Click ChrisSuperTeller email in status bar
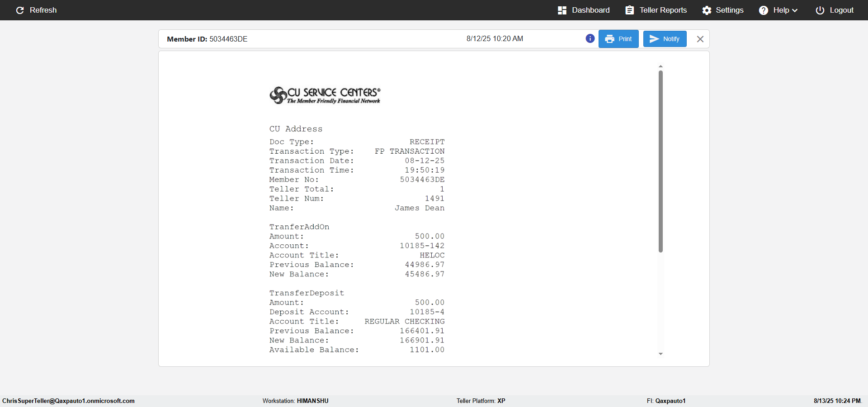This screenshot has height=407, width=868. point(68,401)
